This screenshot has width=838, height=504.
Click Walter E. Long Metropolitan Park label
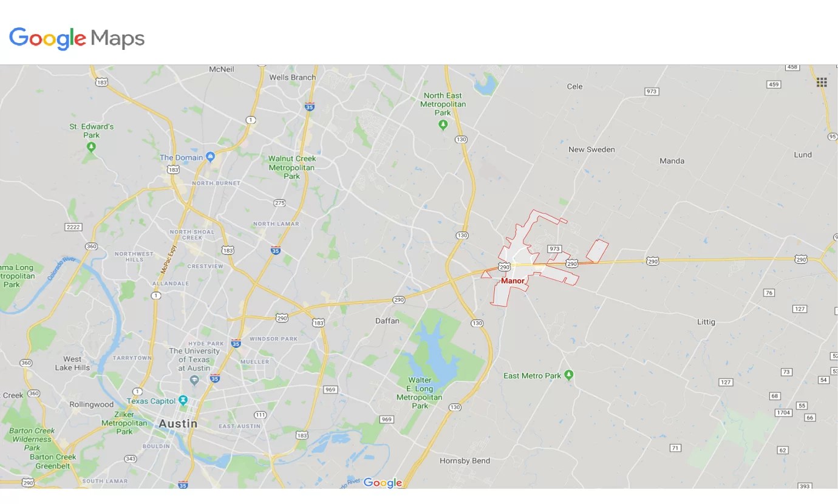420,393
